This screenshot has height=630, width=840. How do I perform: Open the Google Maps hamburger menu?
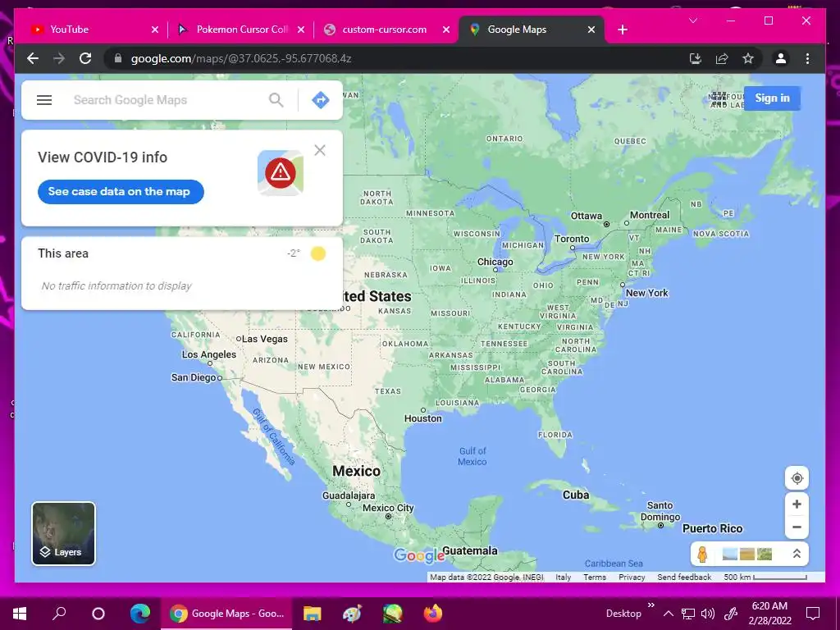(x=44, y=100)
